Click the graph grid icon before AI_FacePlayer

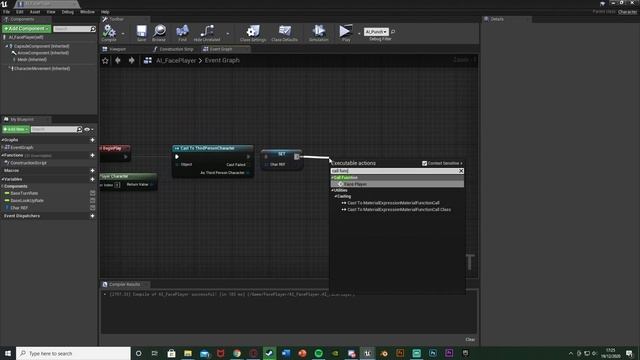(148, 60)
